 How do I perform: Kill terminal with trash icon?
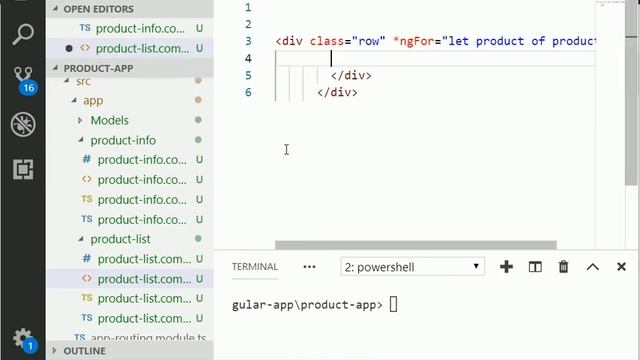[x=563, y=267]
